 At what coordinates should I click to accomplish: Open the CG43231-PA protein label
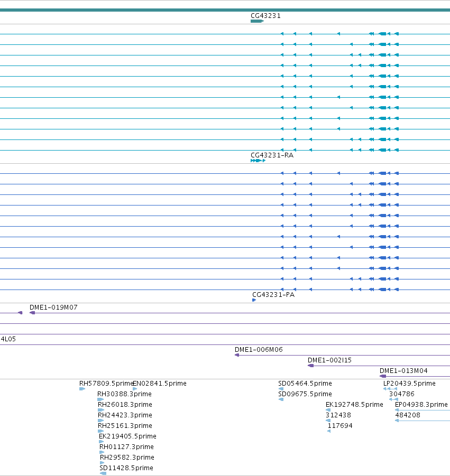pos(273,295)
